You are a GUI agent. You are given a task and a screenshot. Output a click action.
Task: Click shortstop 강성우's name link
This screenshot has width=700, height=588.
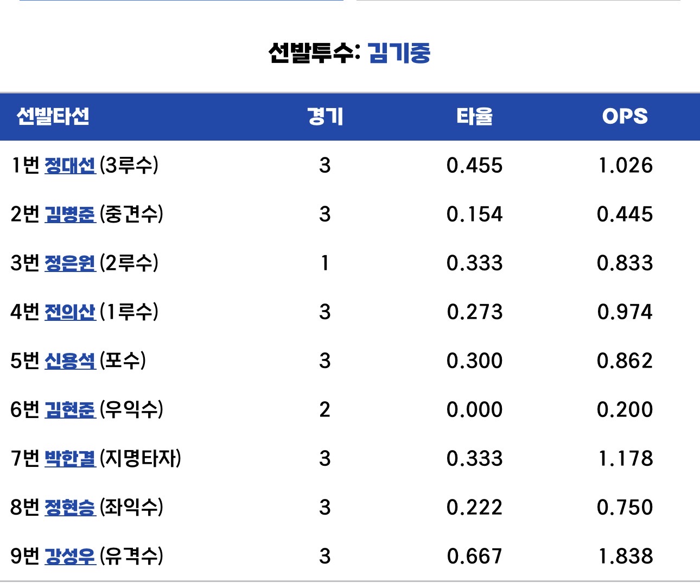coord(70,557)
